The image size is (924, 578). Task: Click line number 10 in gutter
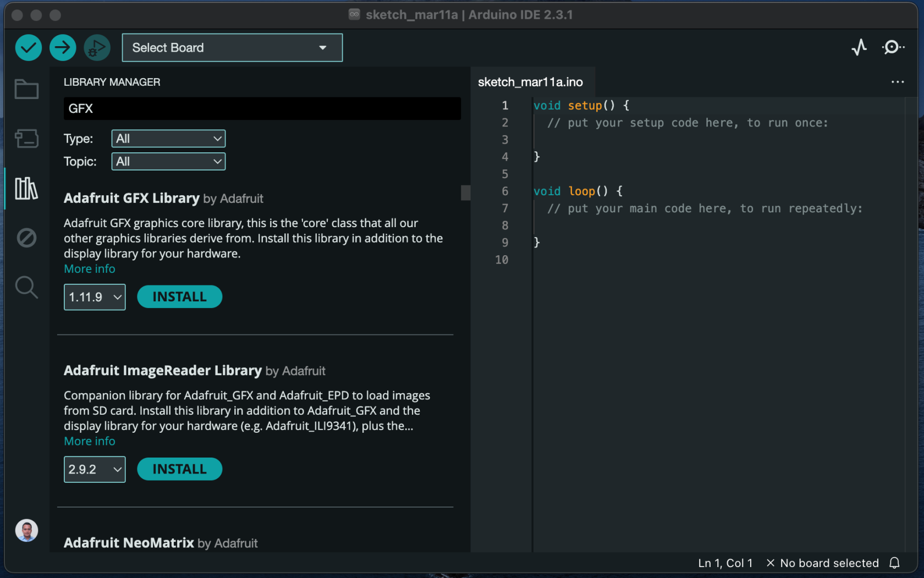(502, 260)
